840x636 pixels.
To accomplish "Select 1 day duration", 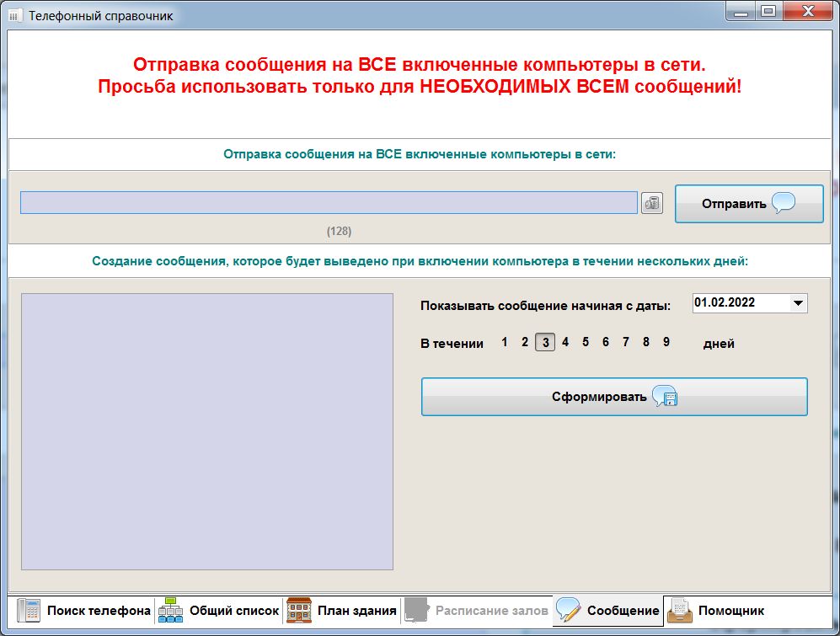I will 504,342.
